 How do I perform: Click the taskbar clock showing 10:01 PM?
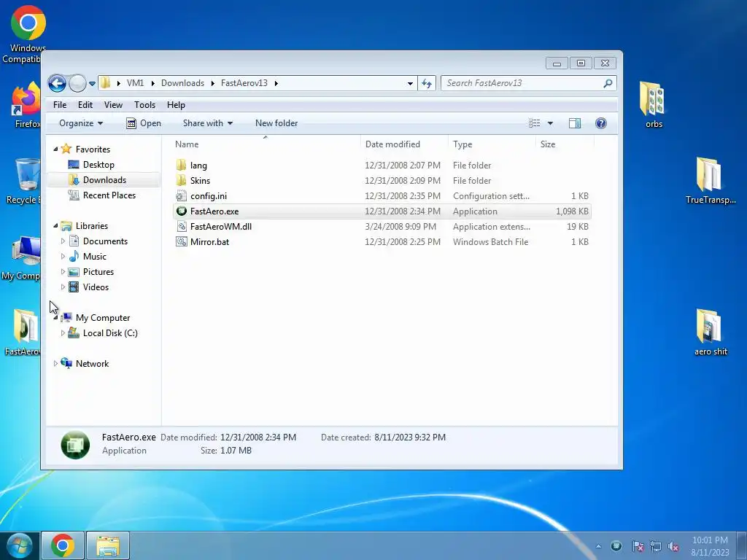coord(710,546)
